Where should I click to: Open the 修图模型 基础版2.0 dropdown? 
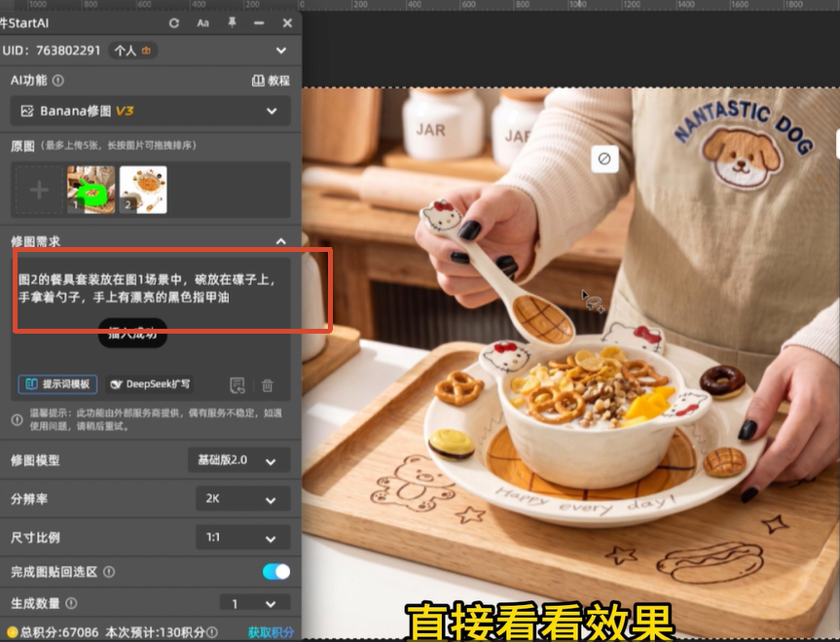[x=238, y=460]
